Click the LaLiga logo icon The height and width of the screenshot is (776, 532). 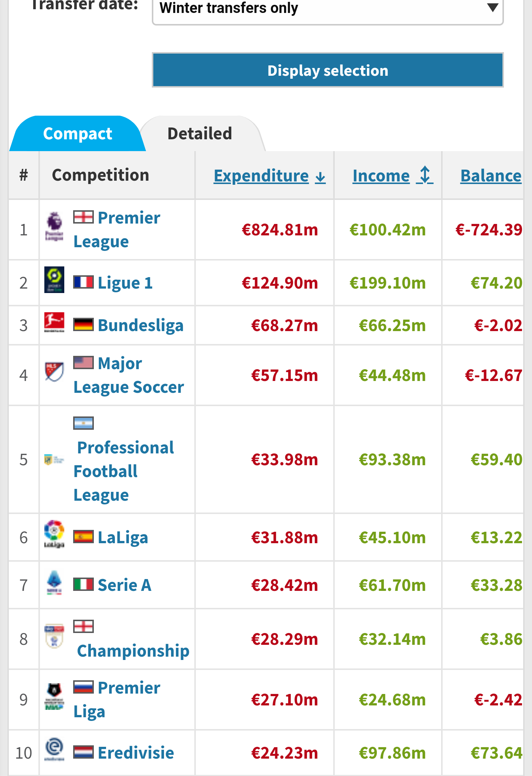coord(54,534)
